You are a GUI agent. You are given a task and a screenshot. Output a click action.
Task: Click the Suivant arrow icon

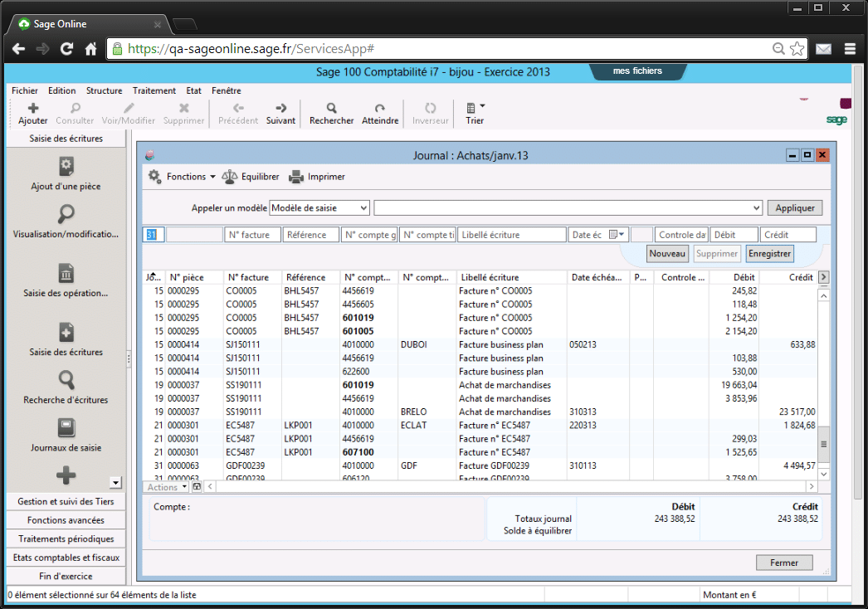point(280,108)
